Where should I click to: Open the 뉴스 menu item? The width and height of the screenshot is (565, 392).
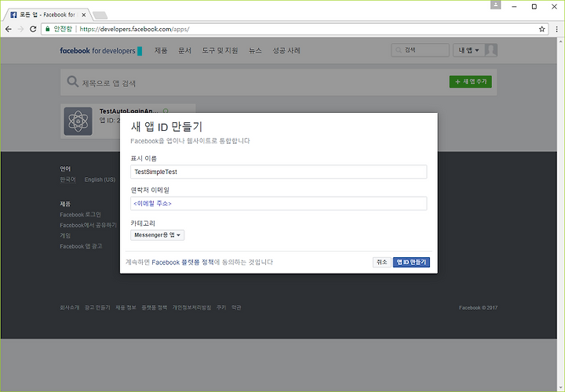tap(255, 50)
